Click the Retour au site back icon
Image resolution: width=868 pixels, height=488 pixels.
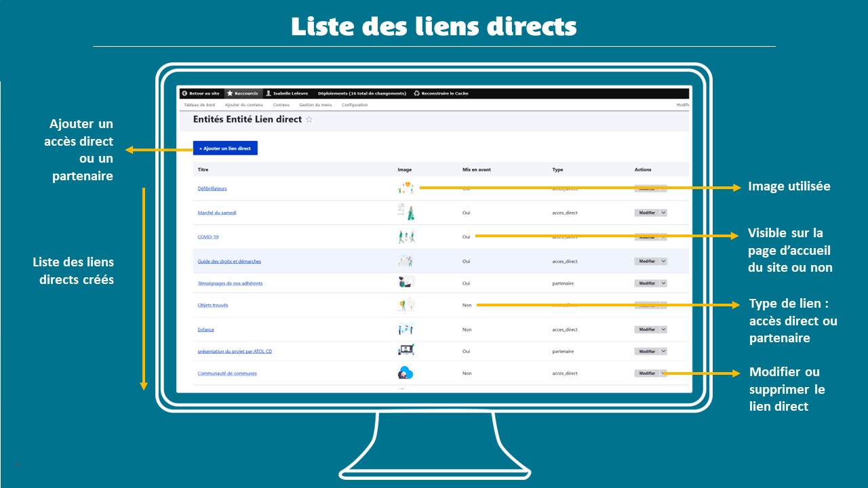[184, 94]
